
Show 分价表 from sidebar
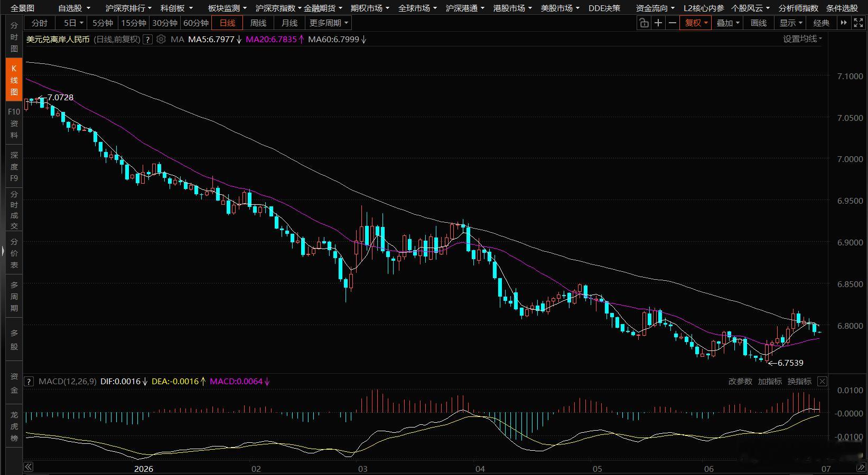coord(14,253)
